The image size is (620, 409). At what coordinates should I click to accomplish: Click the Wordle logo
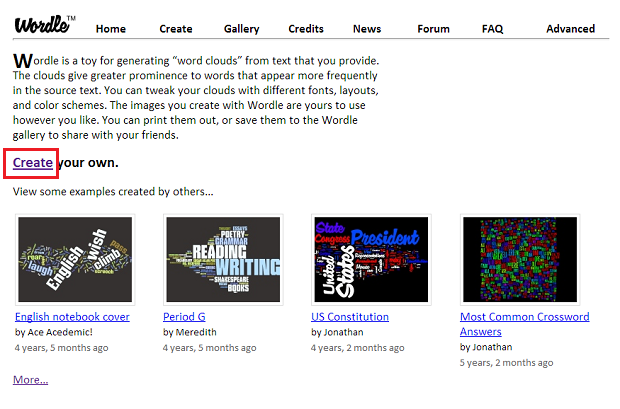(x=44, y=21)
